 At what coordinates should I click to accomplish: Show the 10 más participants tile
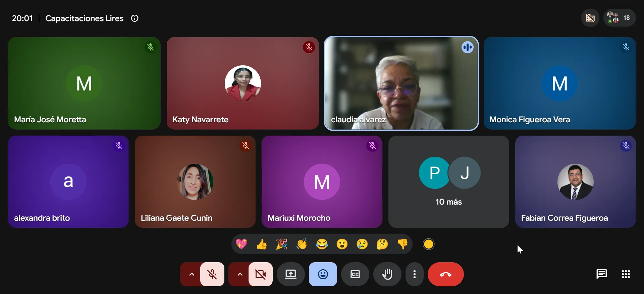[x=449, y=182]
